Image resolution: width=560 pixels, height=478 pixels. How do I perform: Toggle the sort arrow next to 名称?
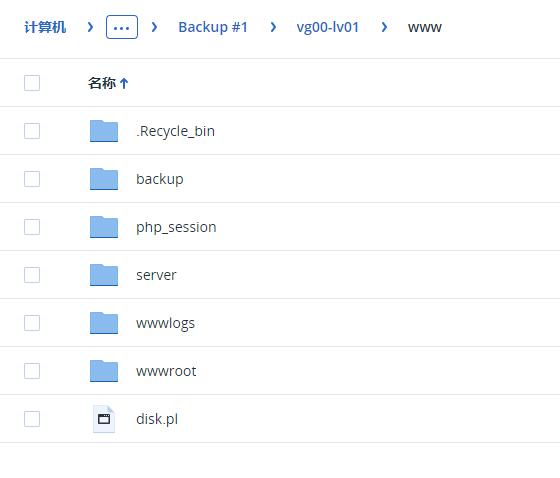click(x=124, y=83)
